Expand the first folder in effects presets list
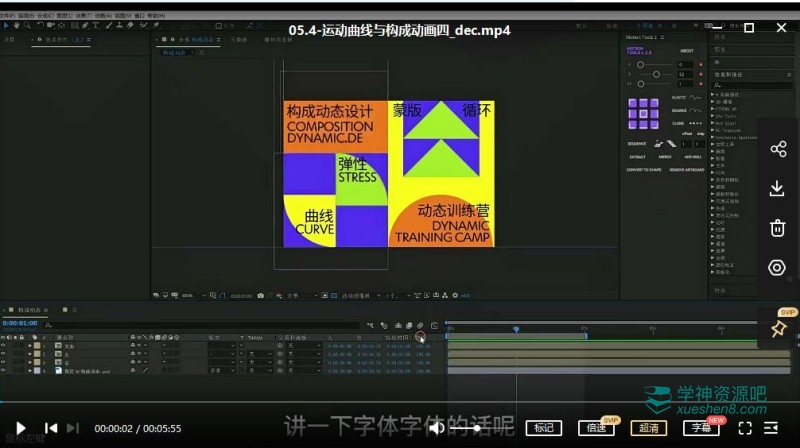 coord(714,94)
